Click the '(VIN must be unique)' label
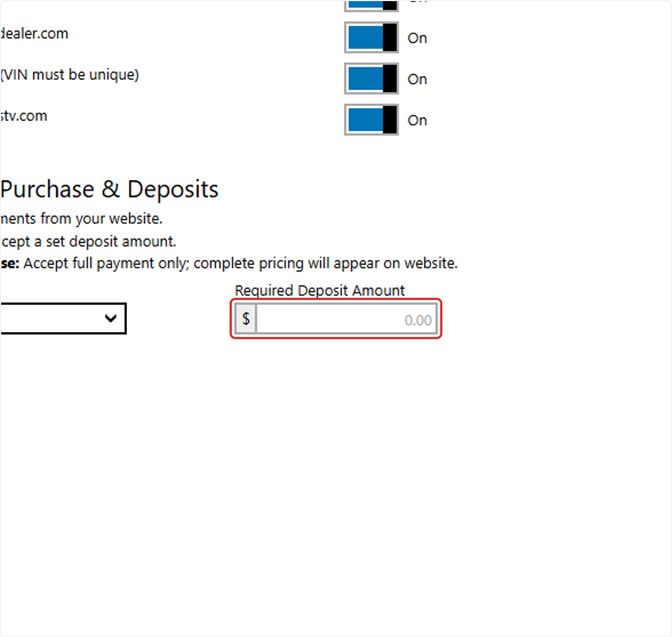Image resolution: width=672 pixels, height=637 pixels. pos(69,74)
